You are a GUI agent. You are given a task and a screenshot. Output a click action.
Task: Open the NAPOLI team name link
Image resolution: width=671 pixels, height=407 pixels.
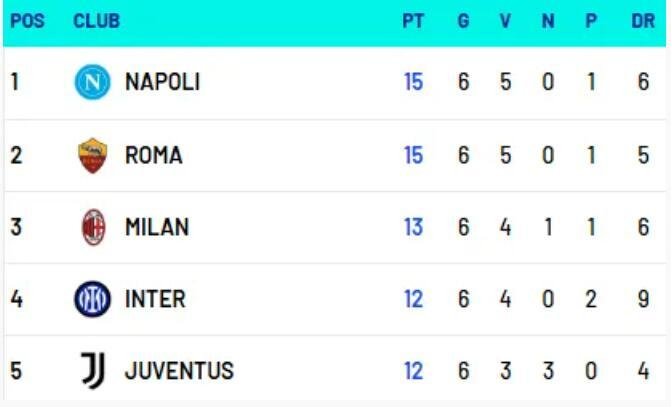162,82
